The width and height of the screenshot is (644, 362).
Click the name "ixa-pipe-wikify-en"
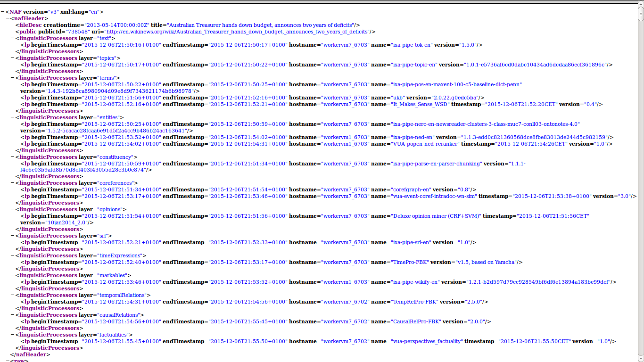coord(415,282)
